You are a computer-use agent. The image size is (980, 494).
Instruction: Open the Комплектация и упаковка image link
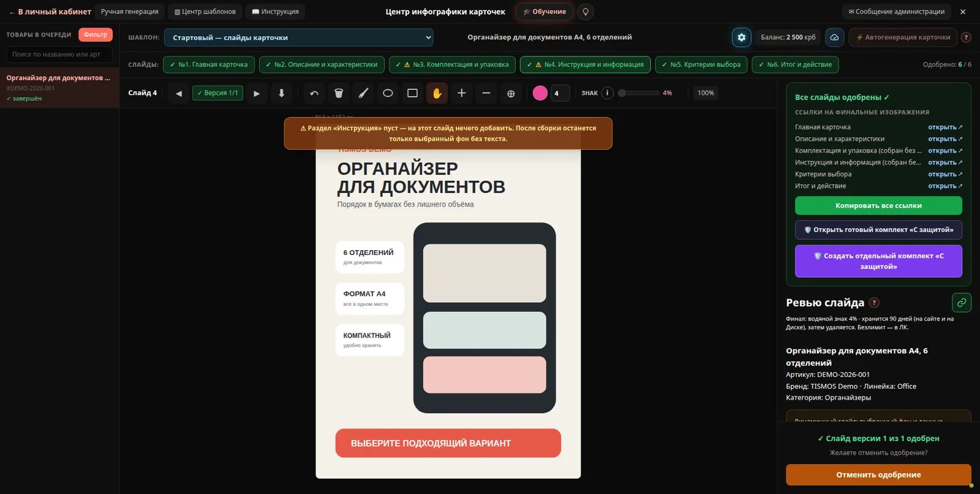pyautogui.click(x=945, y=151)
